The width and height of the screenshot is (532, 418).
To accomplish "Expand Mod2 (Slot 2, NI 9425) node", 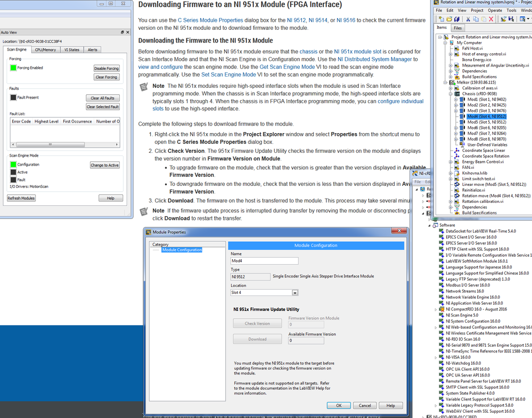I will click(456, 105).
